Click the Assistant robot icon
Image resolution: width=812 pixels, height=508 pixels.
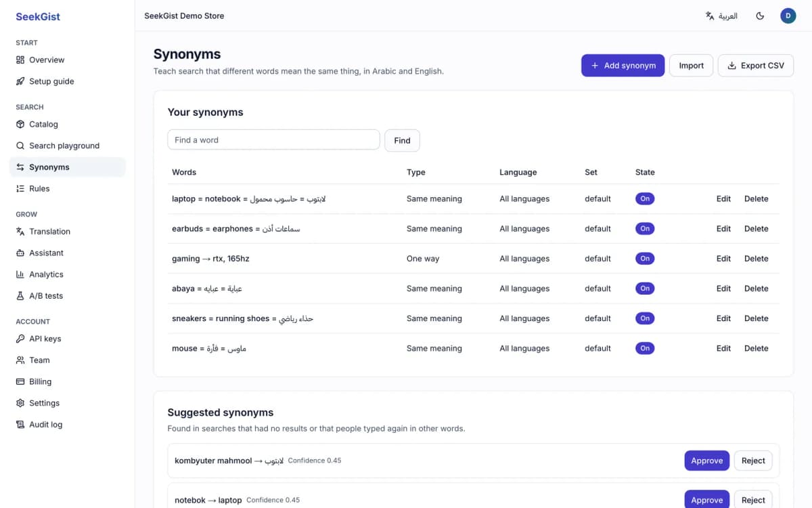(x=20, y=253)
